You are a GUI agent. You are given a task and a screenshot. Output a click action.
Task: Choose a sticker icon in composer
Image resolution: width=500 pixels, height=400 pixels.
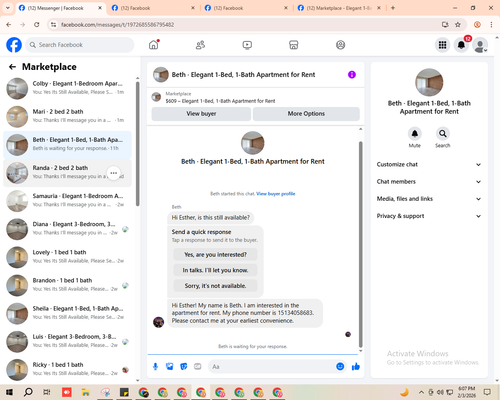coord(184,367)
